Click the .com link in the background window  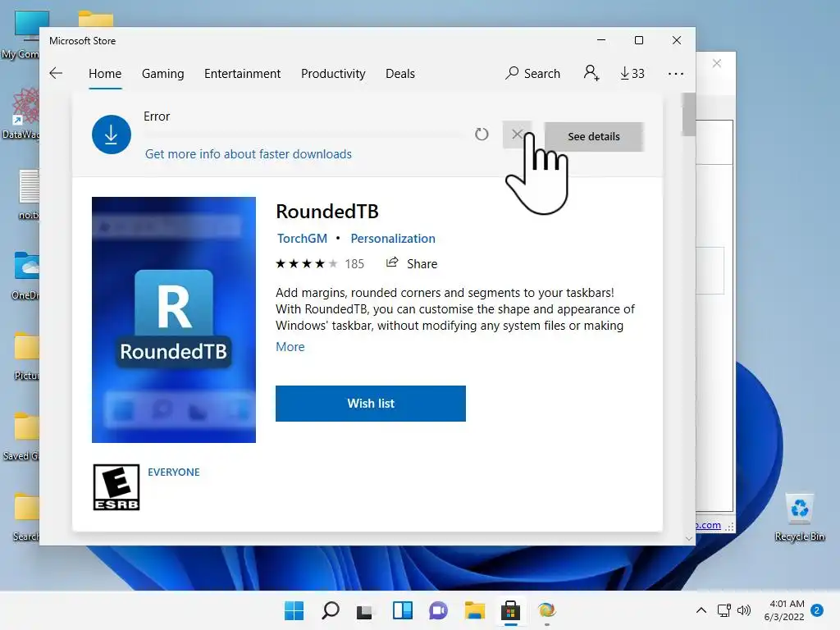click(x=708, y=525)
